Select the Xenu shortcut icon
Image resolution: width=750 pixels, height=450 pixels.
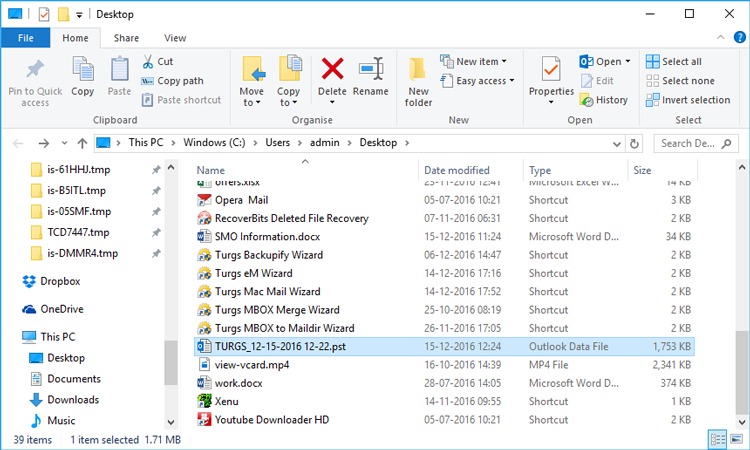click(204, 401)
